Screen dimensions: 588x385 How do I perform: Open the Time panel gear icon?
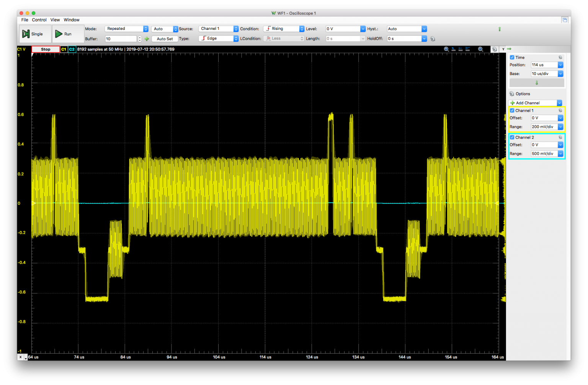[560, 57]
